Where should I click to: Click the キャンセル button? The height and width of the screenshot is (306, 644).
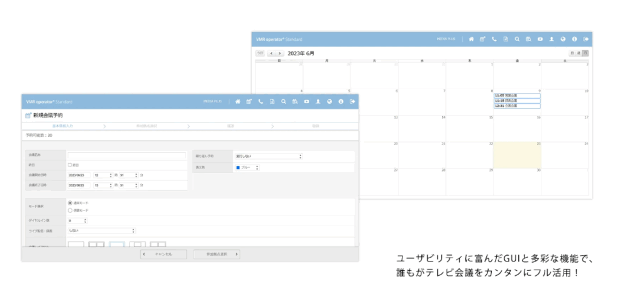(164, 254)
